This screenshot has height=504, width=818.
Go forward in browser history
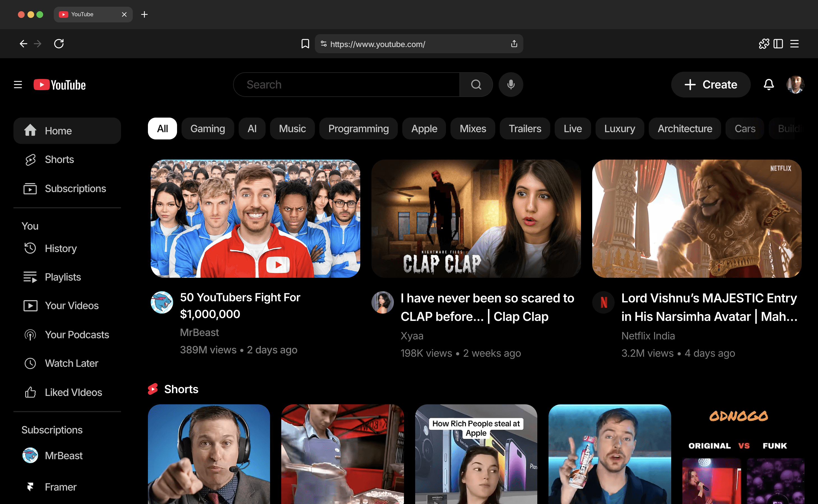[x=38, y=44]
